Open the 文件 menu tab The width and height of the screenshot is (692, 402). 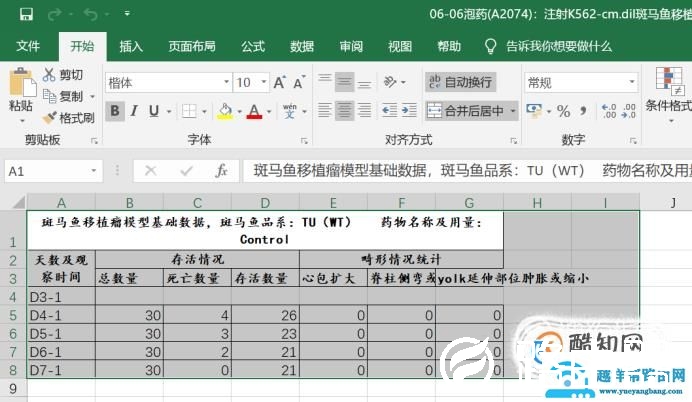coord(28,46)
